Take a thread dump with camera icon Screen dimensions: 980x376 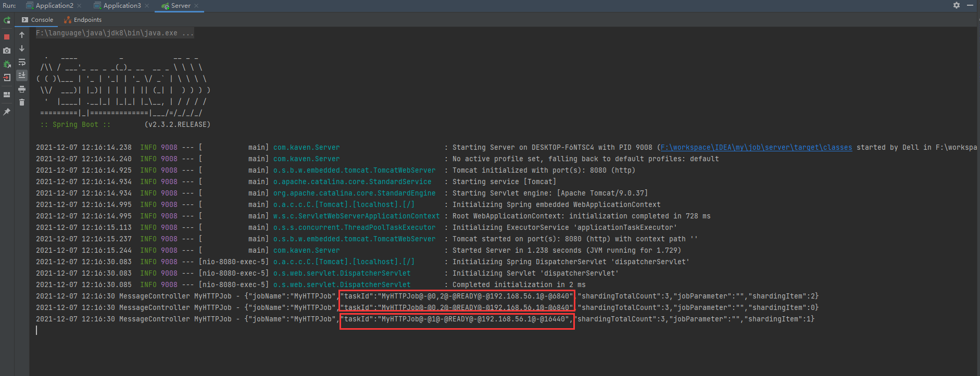point(7,50)
